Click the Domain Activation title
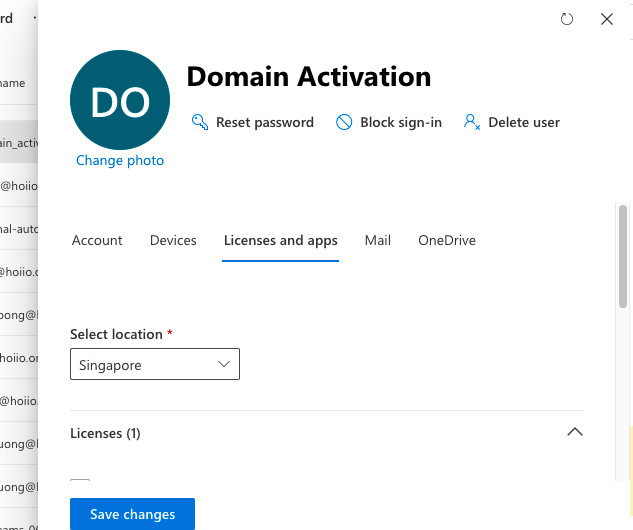Viewport: 633px width, 530px height. (x=309, y=76)
